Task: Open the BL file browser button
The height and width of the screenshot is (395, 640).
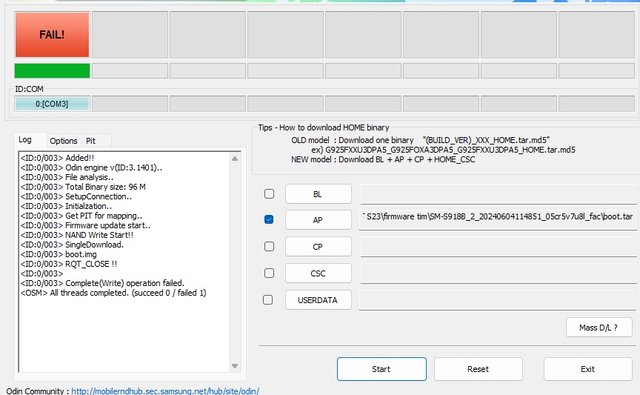Action: (318, 194)
